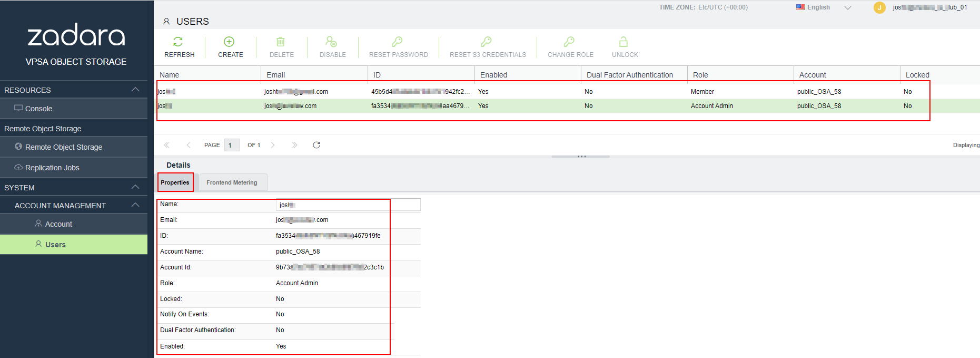Image resolution: width=980 pixels, height=358 pixels.
Task: Click the Delete trash icon
Action: click(x=281, y=42)
